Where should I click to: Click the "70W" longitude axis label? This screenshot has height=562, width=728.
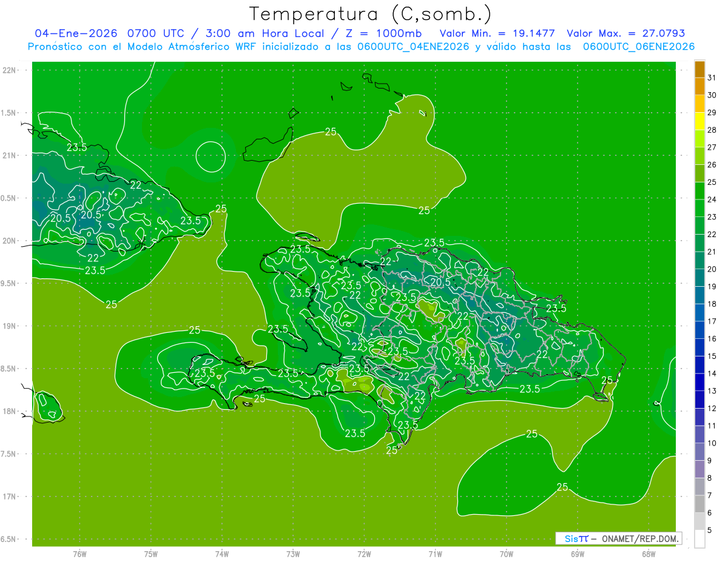506,554
